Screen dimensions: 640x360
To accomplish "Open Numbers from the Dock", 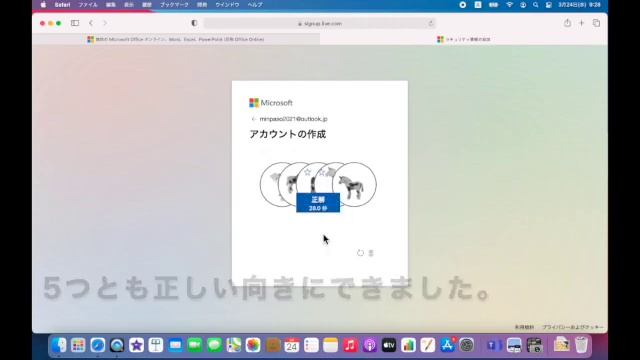I will 408,345.
